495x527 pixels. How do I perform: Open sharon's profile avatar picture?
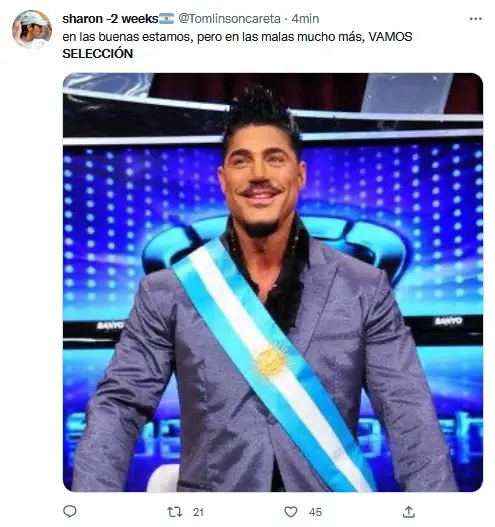click(32, 30)
